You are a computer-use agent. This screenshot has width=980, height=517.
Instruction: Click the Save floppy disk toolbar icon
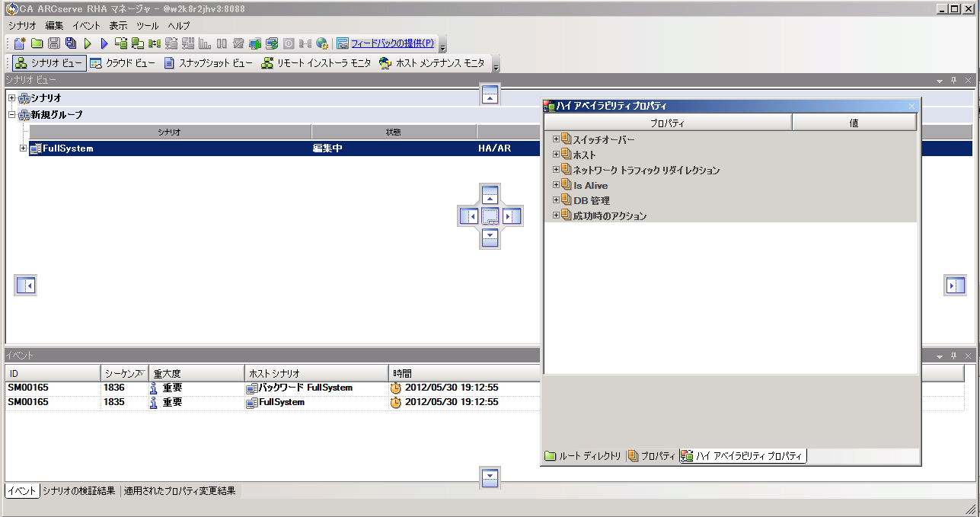(54, 43)
